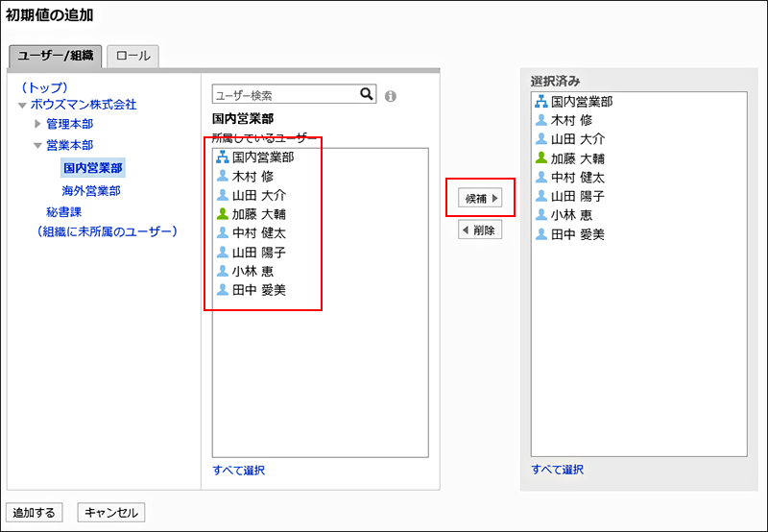Select 山田 陽子 name in candidate list
The height and width of the screenshot is (532, 768).
(259, 253)
